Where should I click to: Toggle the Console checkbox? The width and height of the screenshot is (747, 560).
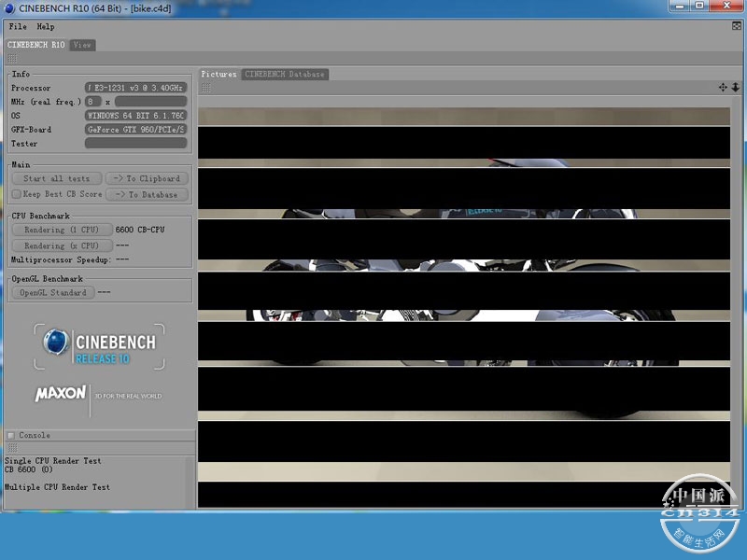(11, 435)
